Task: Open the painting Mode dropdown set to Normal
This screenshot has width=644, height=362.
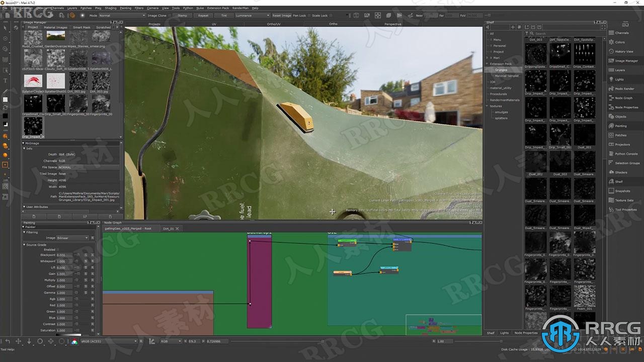Action: [122, 16]
